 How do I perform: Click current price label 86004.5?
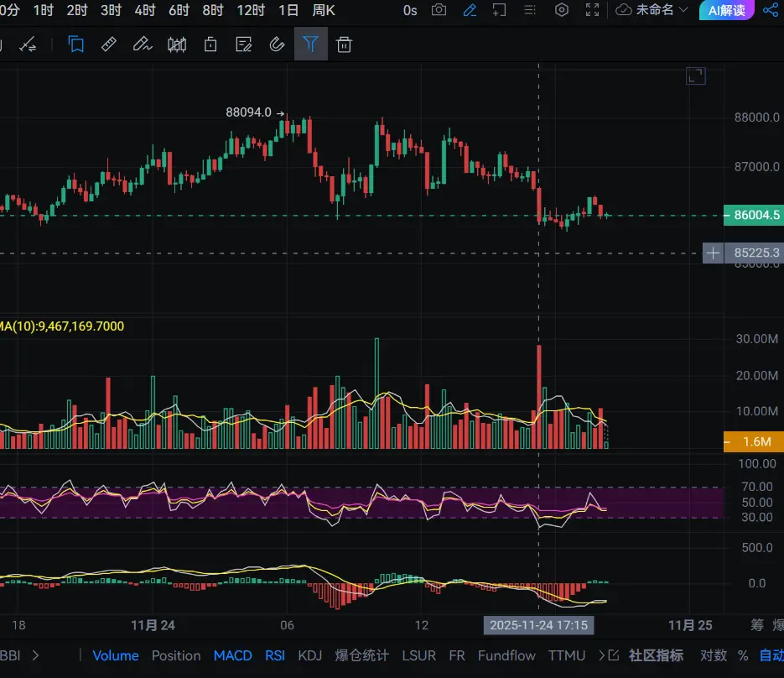click(754, 215)
